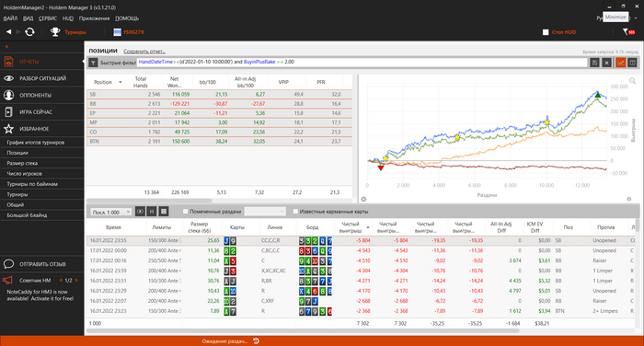Screen dimensions: 644x346
Task: Open ИЗБРАННОЕ star icon
Action: pyautogui.click(x=8, y=129)
